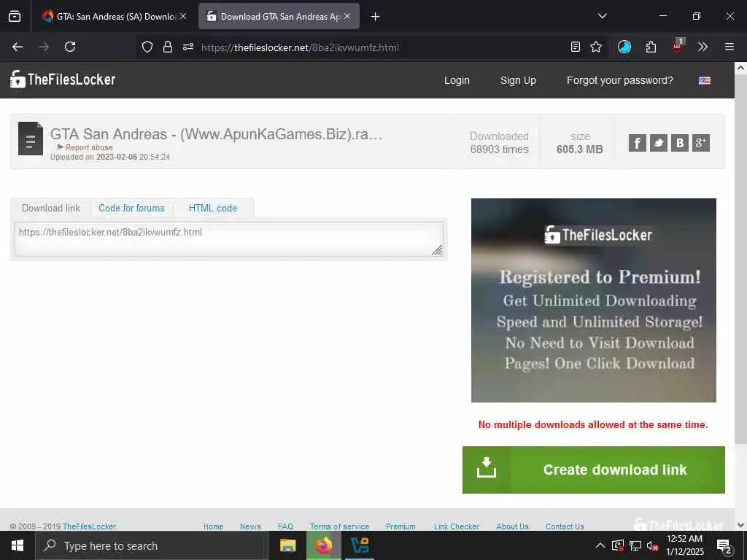
Task: Switch to HTML code tab
Action: point(213,208)
